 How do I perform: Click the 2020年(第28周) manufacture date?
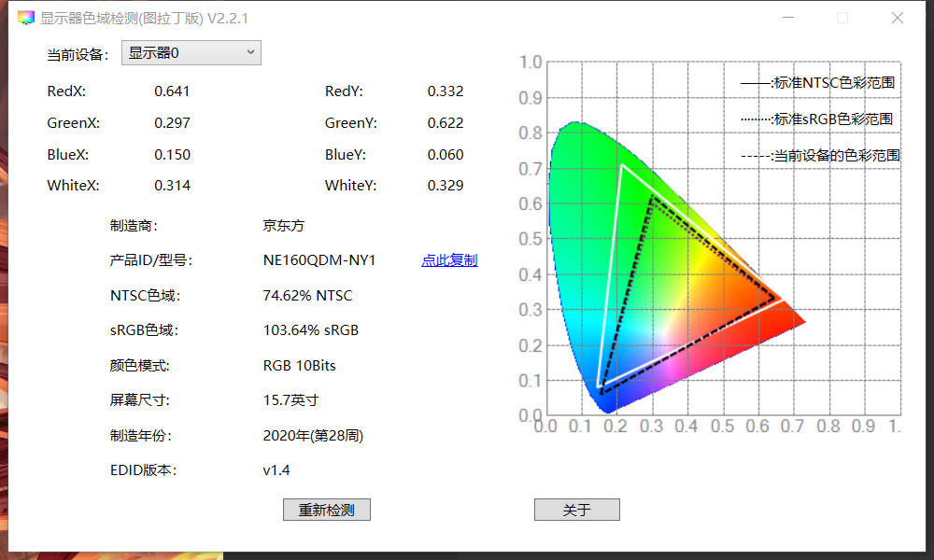click(313, 435)
